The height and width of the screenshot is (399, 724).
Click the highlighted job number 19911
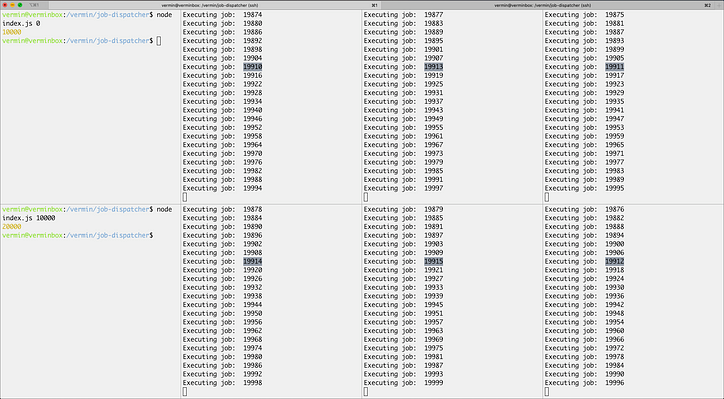tap(615, 66)
